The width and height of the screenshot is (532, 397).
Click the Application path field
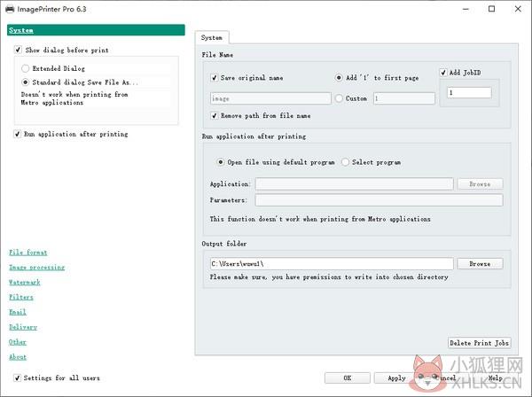354,184
